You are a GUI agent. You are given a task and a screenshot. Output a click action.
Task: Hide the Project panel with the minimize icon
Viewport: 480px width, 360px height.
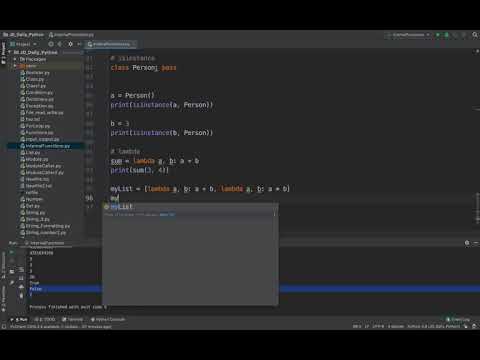coord(79,44)
